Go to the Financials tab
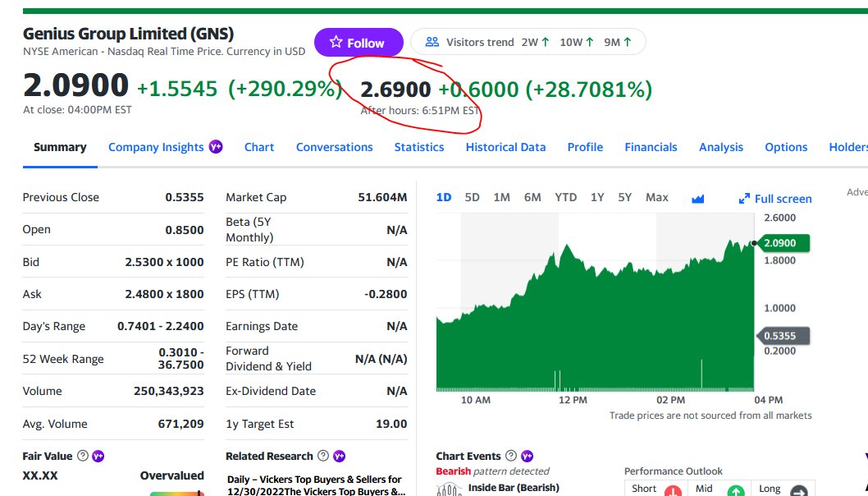 651,147
